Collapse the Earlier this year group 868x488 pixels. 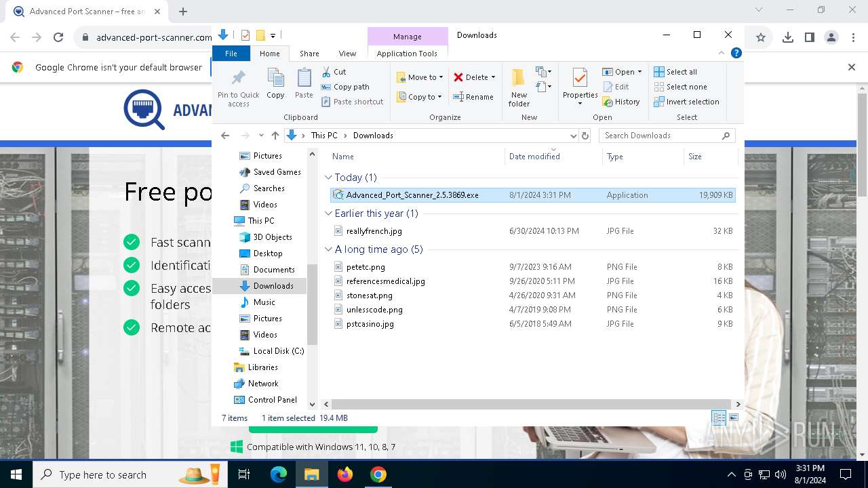tap(329, 213)
